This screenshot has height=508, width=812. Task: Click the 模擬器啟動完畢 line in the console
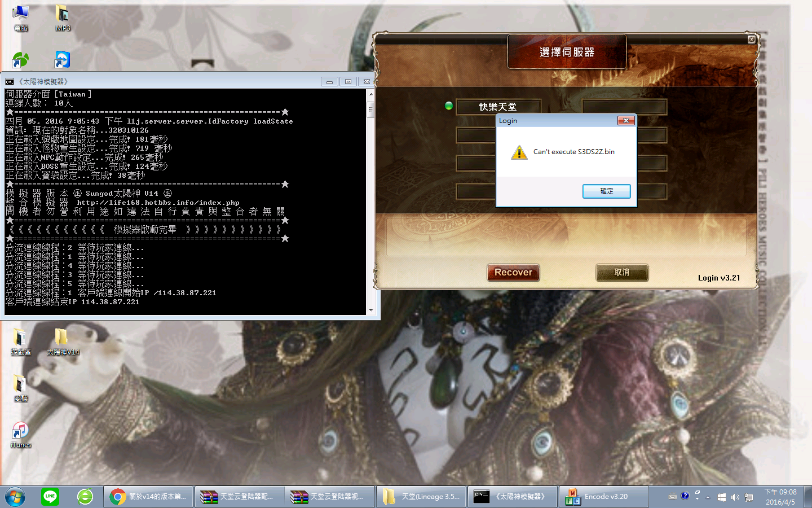point(145,230)
